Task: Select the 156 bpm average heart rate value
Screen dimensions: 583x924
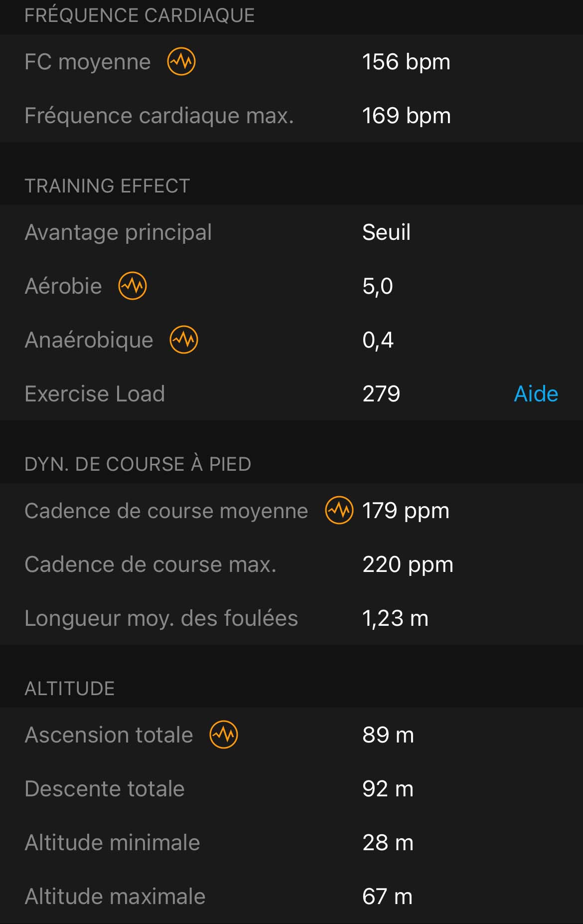Action: 406,62
